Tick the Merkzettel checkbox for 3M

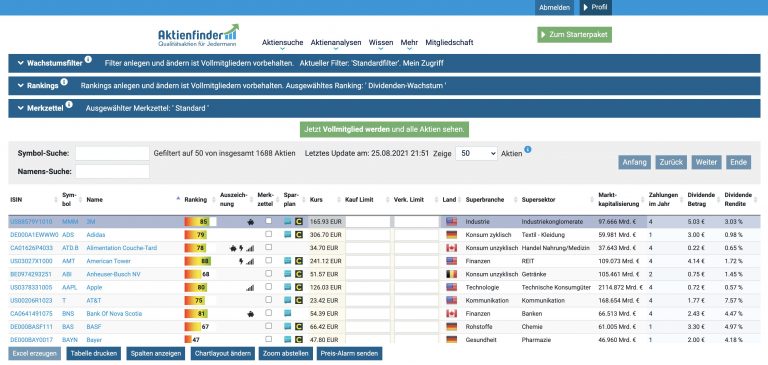[x=268, y=221]
